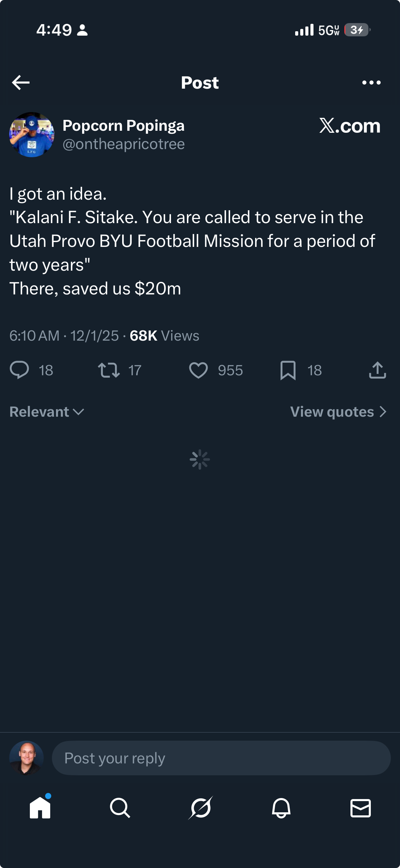Image resolution: width=400 pixels, height=868 pixels.
Task: Open the search magnifier tab
Action: tap(120, 808)
